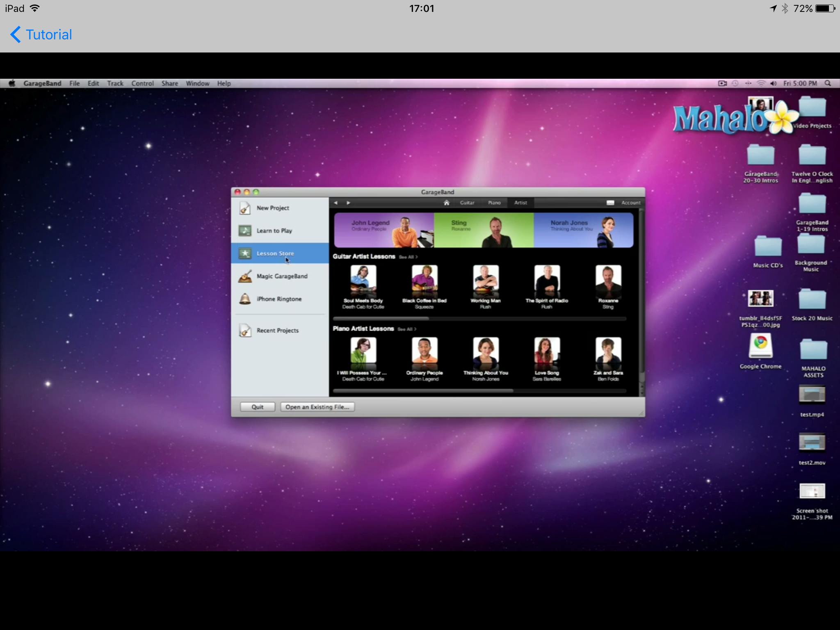This screenshot has height=630, width=840.
Task: Select the New Project guitar icon
Action: point(244,208)
